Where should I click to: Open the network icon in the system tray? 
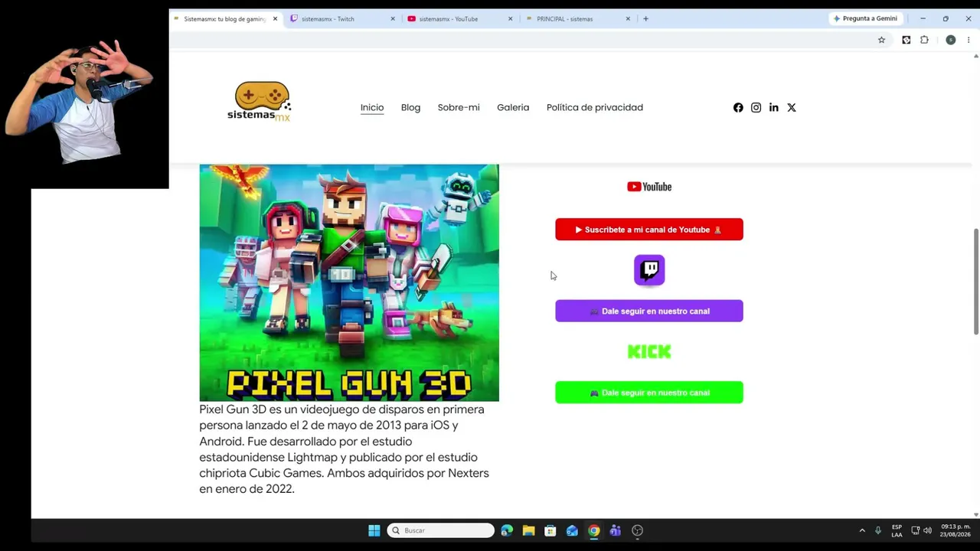[915, 530]
